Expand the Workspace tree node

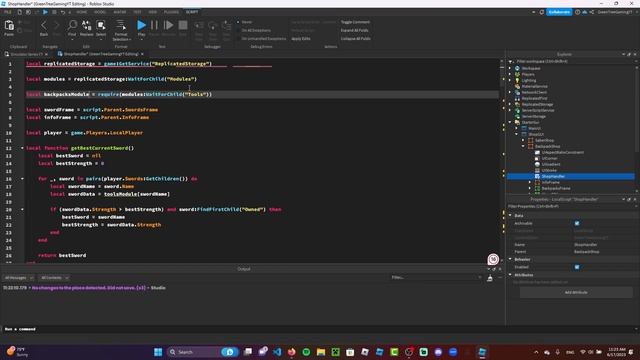pos(510,68)
